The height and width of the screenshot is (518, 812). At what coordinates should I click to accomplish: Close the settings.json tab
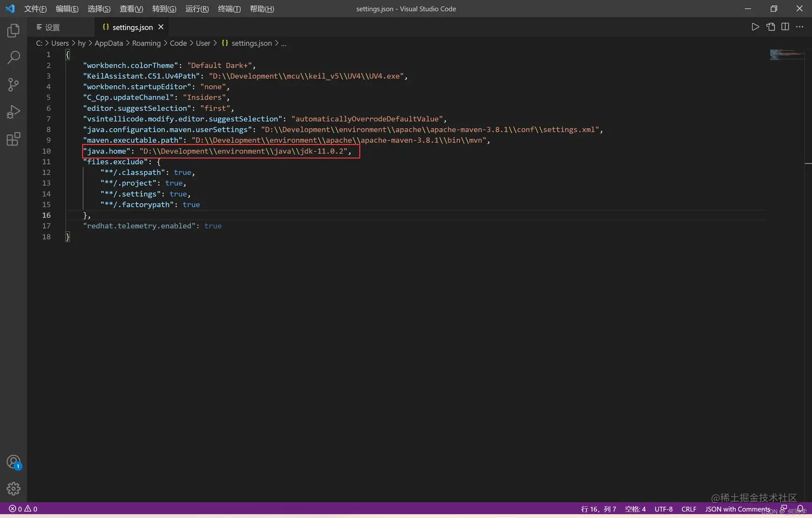point(161,27)
